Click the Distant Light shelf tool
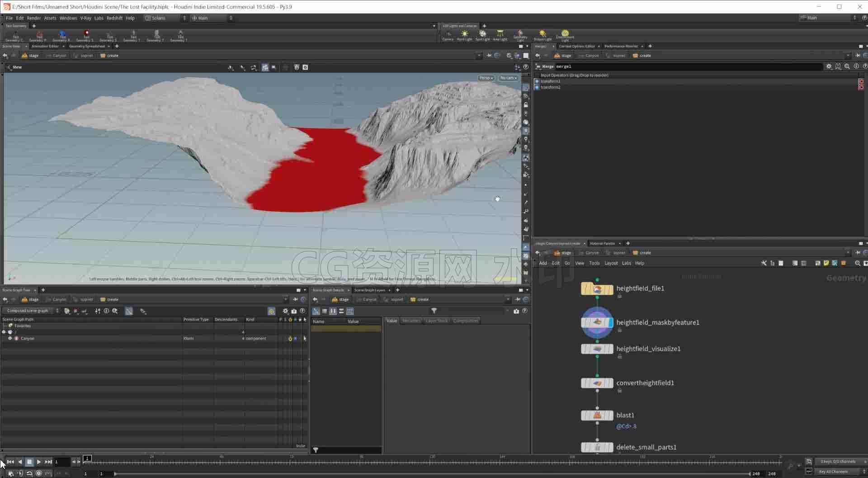The image size is (868, 478). 542,35
